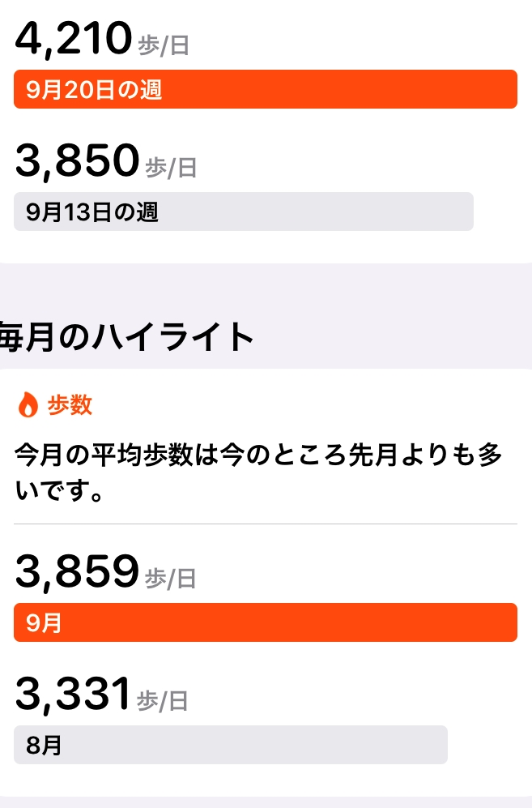This screenshot has height=808, width=532.
Task: Tap the orange flame icon beside 歩数
Action: (x=28, y=404)
